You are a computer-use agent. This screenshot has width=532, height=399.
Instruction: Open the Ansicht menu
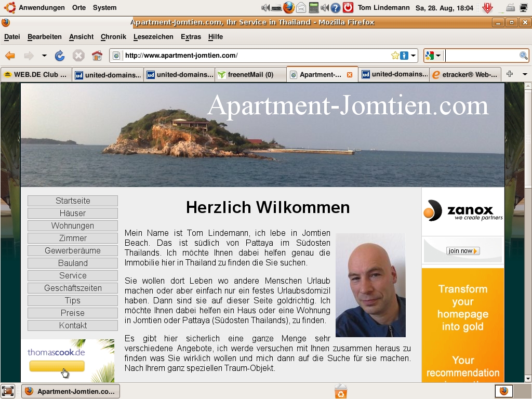pyautogui.click(x=81, y=37)
